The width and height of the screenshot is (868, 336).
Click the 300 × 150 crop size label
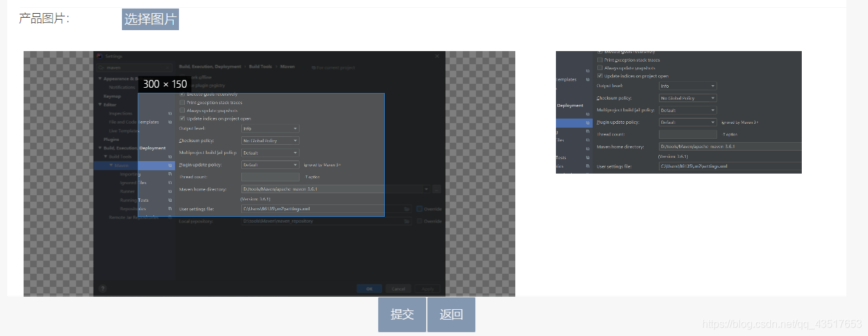coord(165,84)
